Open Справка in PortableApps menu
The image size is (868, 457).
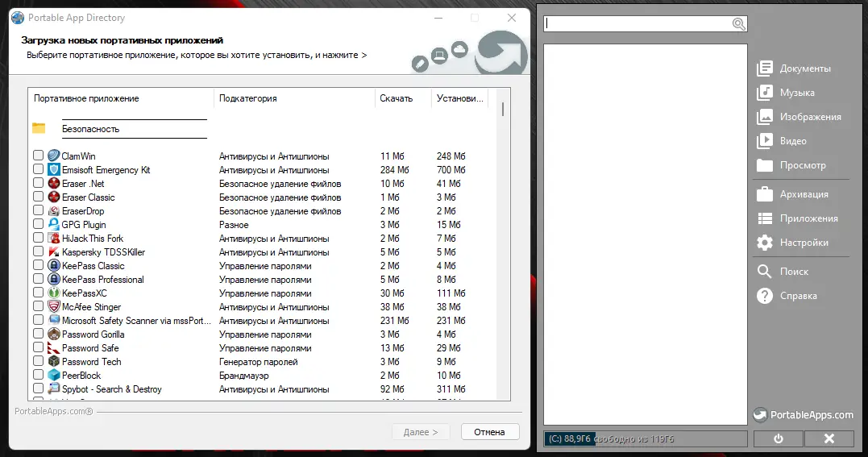click(x=787, y=296)
